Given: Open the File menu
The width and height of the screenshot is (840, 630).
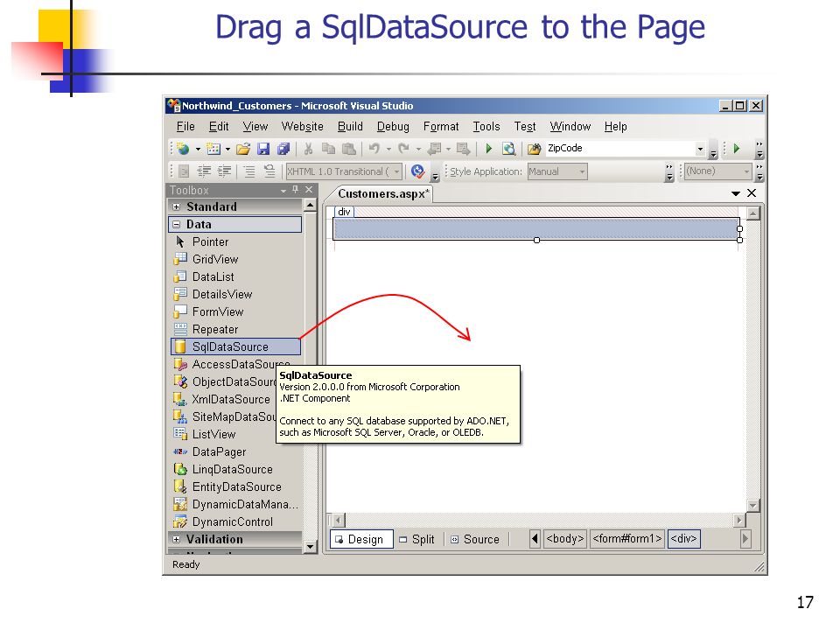Looking at the screenshot, I should click(x=185, y=126).
